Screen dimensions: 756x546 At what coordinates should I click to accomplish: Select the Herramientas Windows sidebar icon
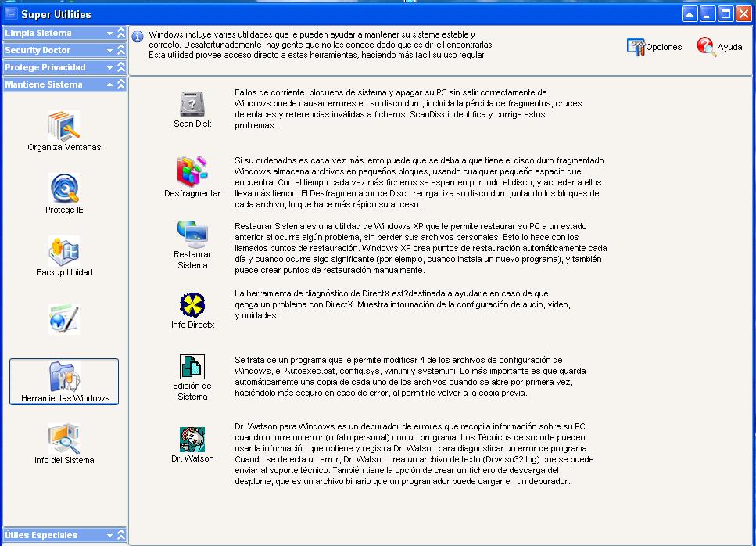click(x=64, y=382)
